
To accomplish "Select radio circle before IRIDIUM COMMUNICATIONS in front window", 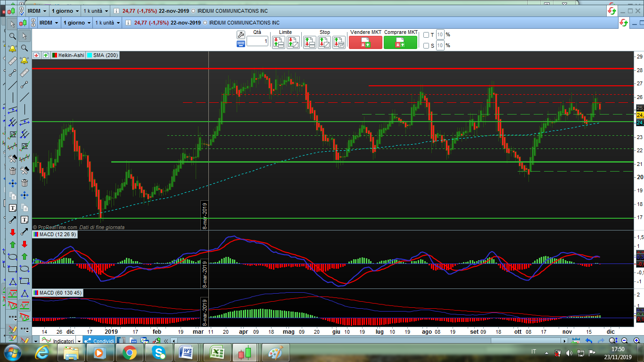I will point(205,23).
